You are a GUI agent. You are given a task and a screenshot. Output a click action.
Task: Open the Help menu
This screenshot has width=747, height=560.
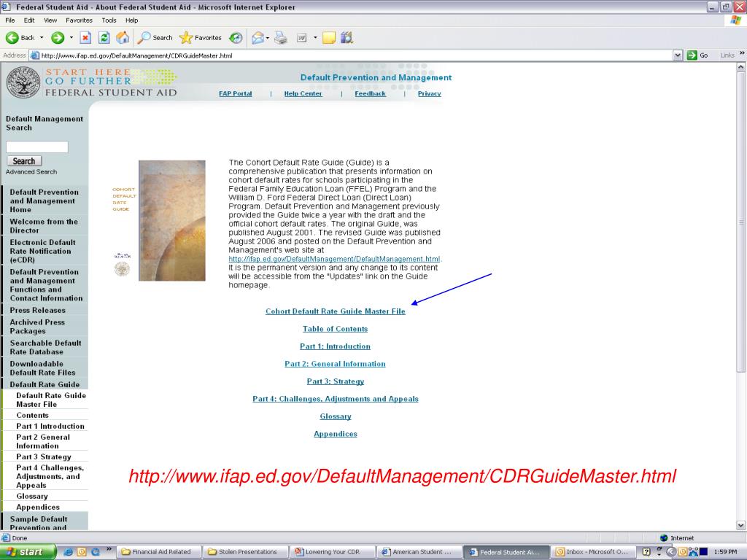[x=132, y=20]
